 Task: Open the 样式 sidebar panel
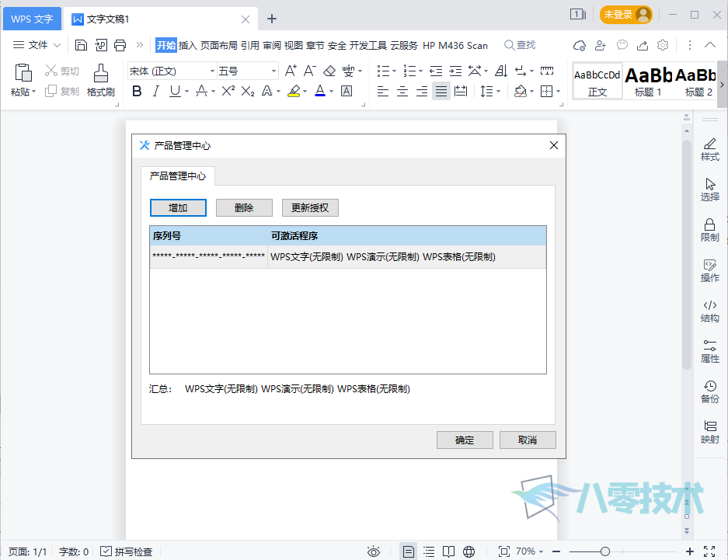pyautogui.click(x=710, y=150)
